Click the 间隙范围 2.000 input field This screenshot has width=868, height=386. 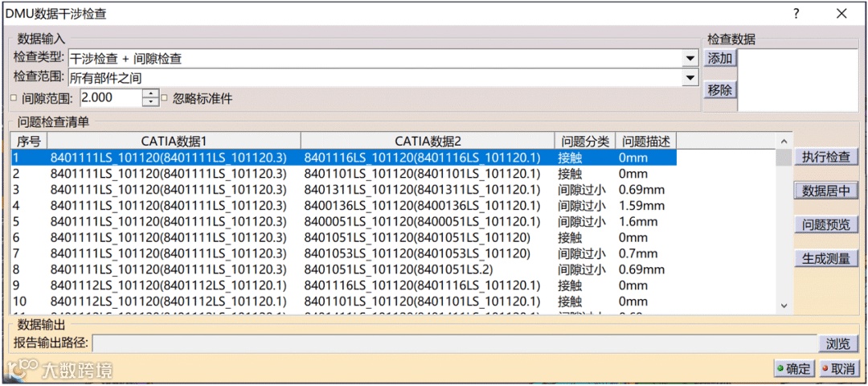[111, 98]
